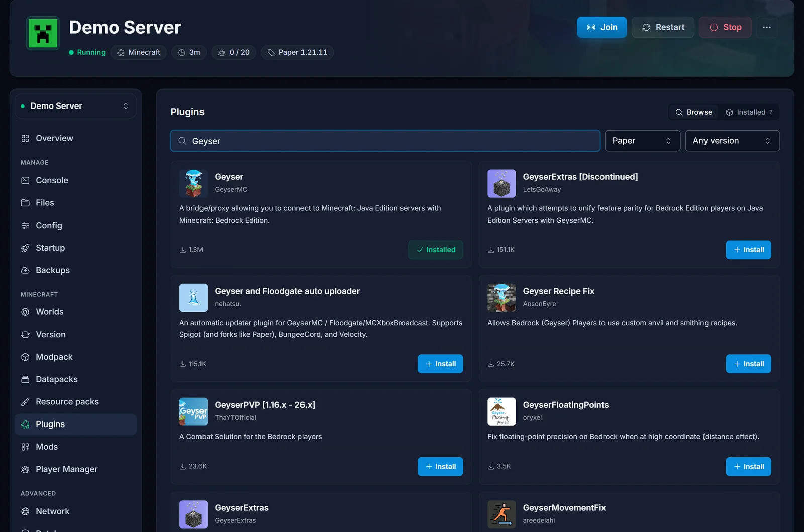The height and width of the screenshot is (532, 804).
Task: Click the Plugins puzzle piece icon
Action: [25, 424]
